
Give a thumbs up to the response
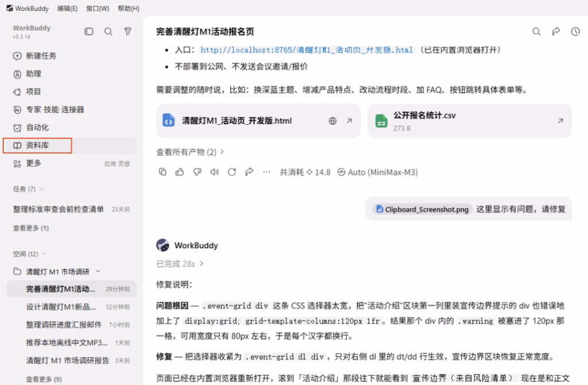(180, 172)
